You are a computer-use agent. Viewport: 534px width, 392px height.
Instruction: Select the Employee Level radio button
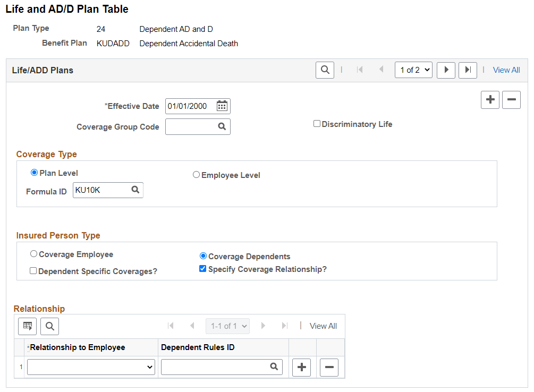(196, 174)
